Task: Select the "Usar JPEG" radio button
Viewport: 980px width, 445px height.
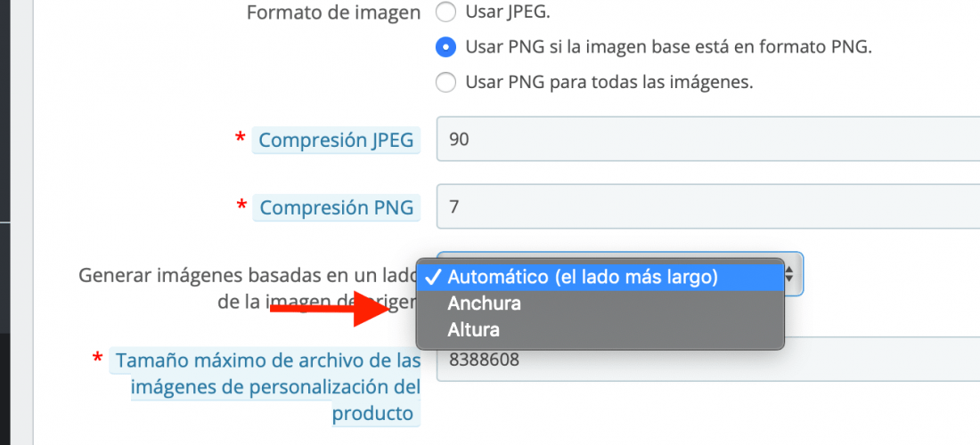Action: tap(445, 12)
